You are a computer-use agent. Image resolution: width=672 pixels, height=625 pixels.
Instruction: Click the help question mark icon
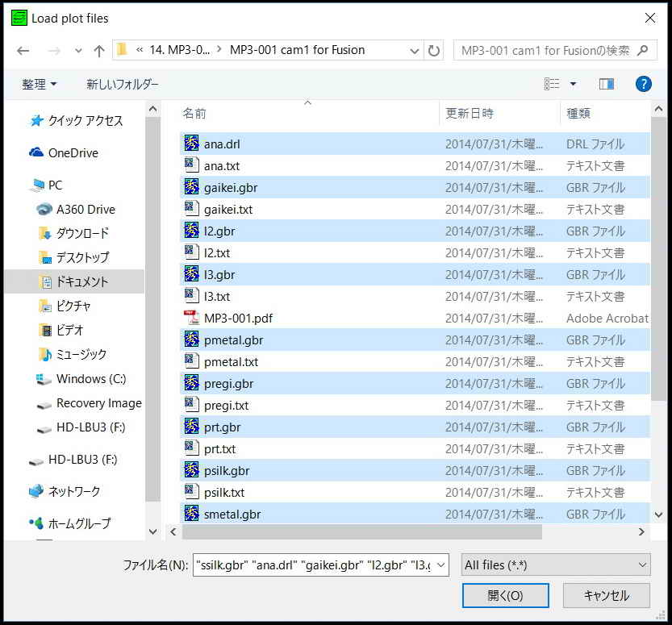pos(643,84)
